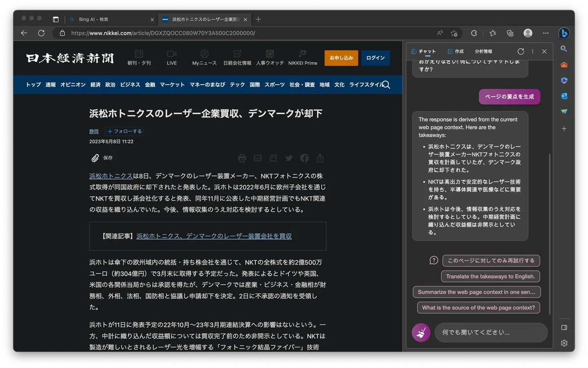This screenshot has height=368, width=588.
Task: Click the chat pane vertical scrollbar
Action: point(549,233)
